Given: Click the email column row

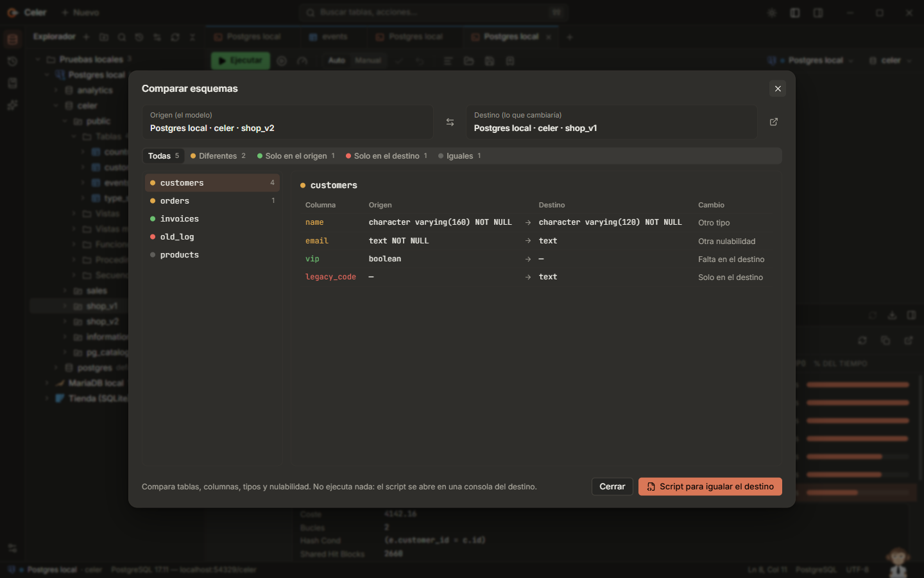Looking at the screenshot, I should [x=537, y=241].
